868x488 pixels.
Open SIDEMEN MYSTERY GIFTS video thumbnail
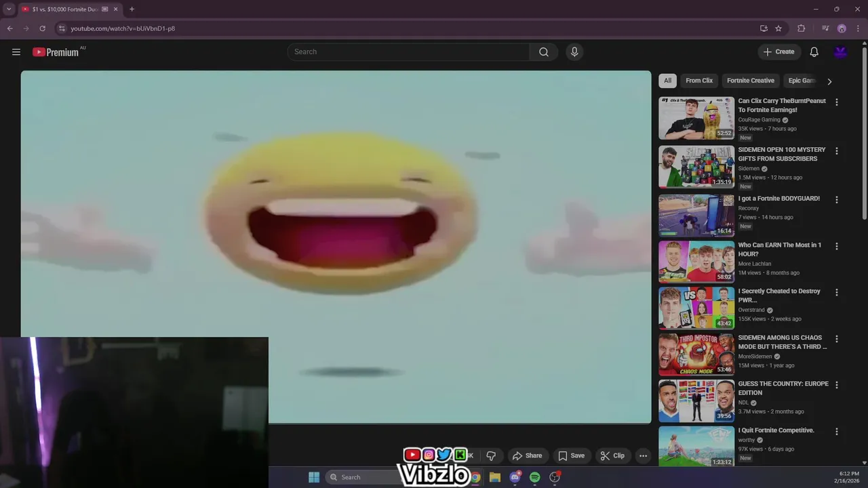(x=696, y=167)
